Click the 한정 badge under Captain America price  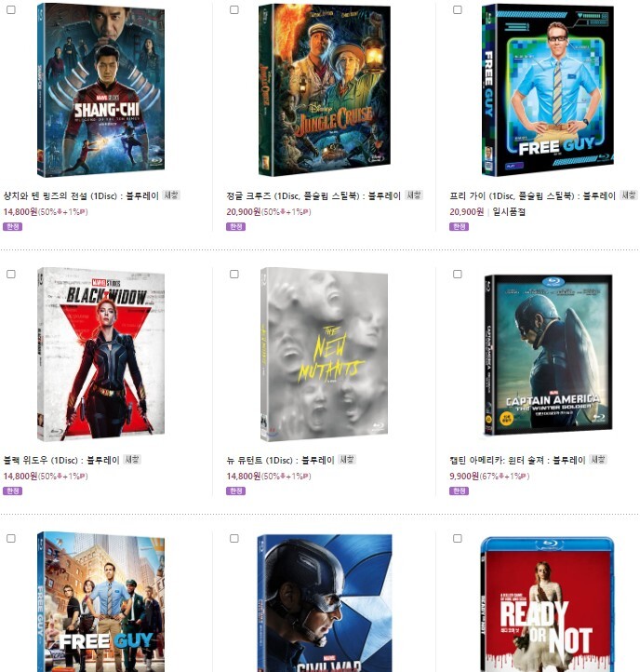(459, 491)
